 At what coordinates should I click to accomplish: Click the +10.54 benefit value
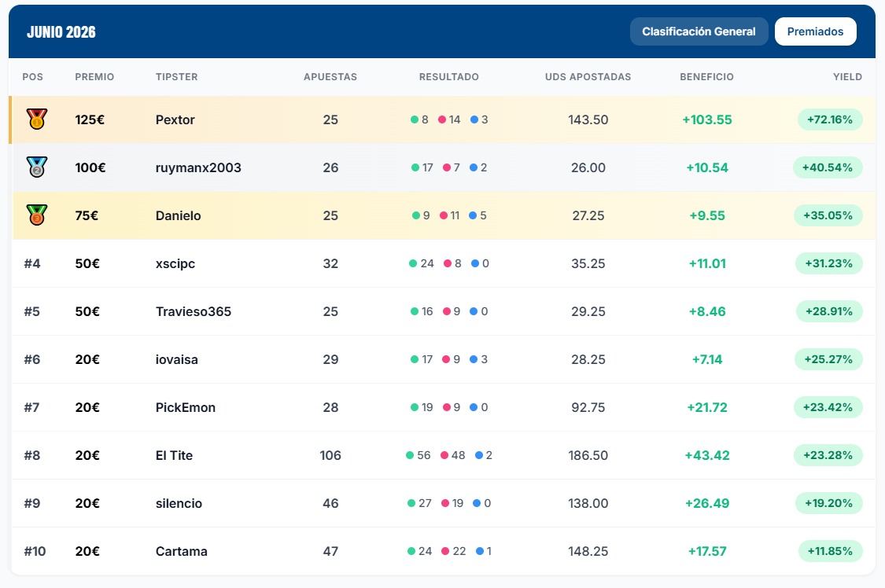pyautogui.click(x=706, y=167)
